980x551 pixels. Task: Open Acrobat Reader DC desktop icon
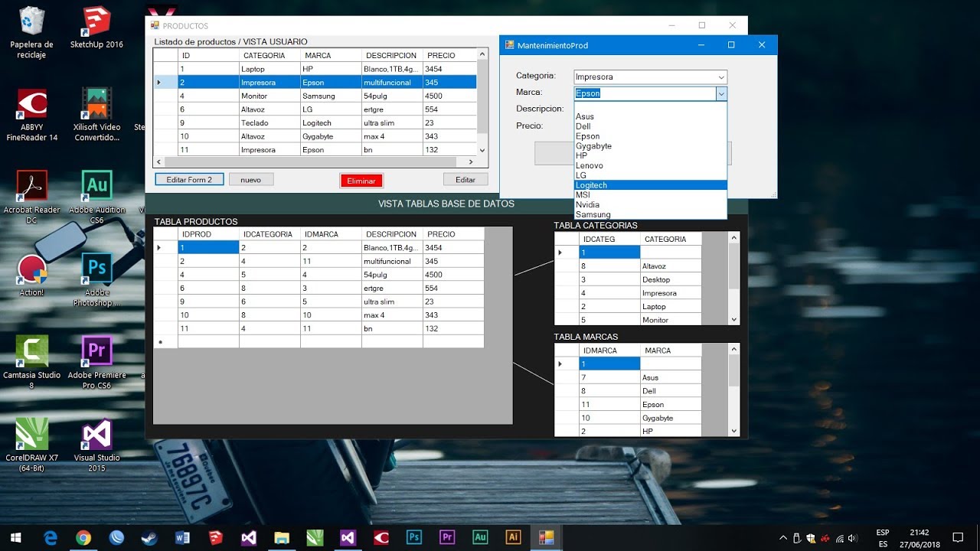coord(32,197)
